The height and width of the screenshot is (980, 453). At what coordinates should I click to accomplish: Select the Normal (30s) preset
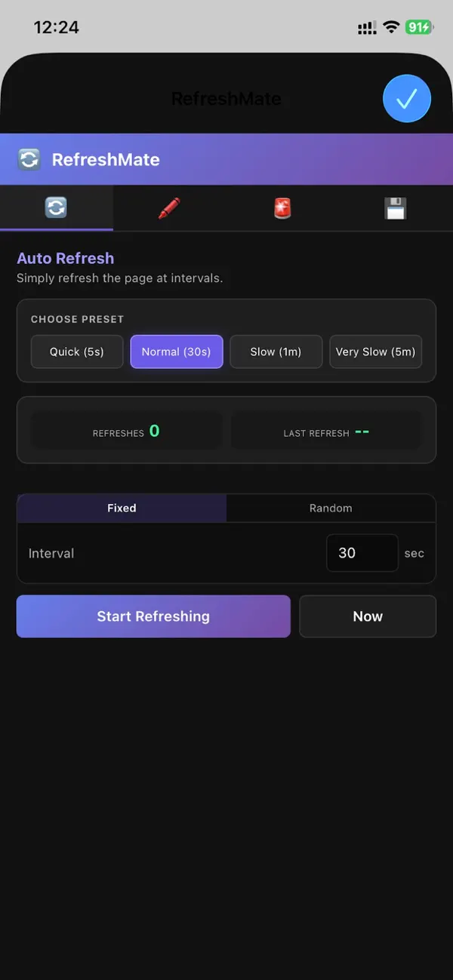click(x=176, y=352)
